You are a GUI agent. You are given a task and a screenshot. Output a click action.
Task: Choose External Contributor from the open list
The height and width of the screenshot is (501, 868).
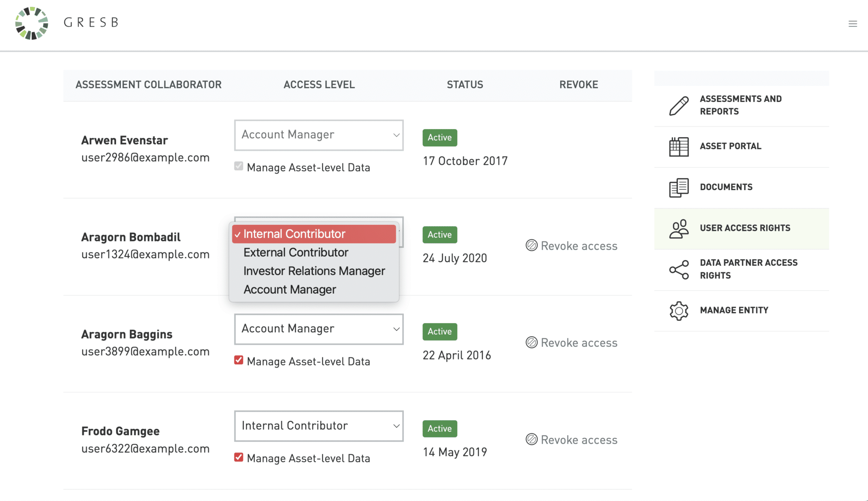[x=296, y=252]
